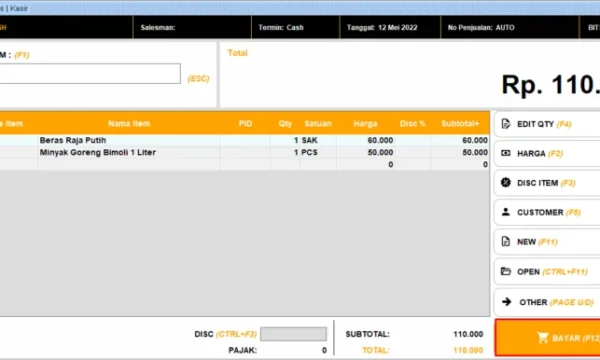Click the Salesman field in the header bar

coord(192,28)
